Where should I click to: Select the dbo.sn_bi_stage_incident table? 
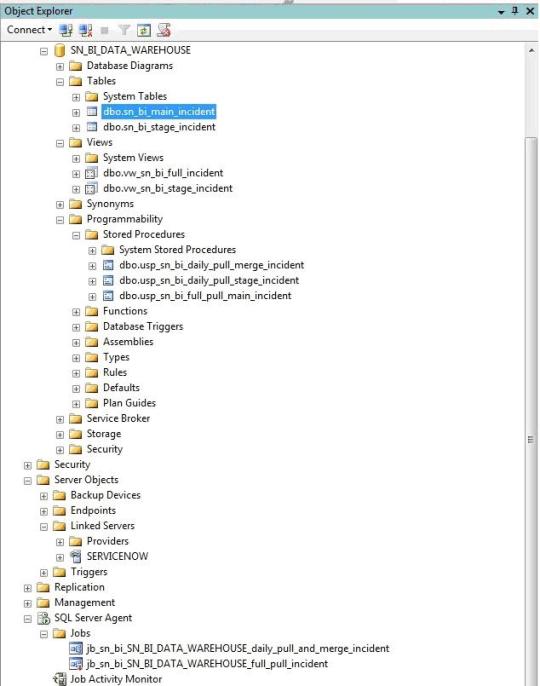[159, 127]
